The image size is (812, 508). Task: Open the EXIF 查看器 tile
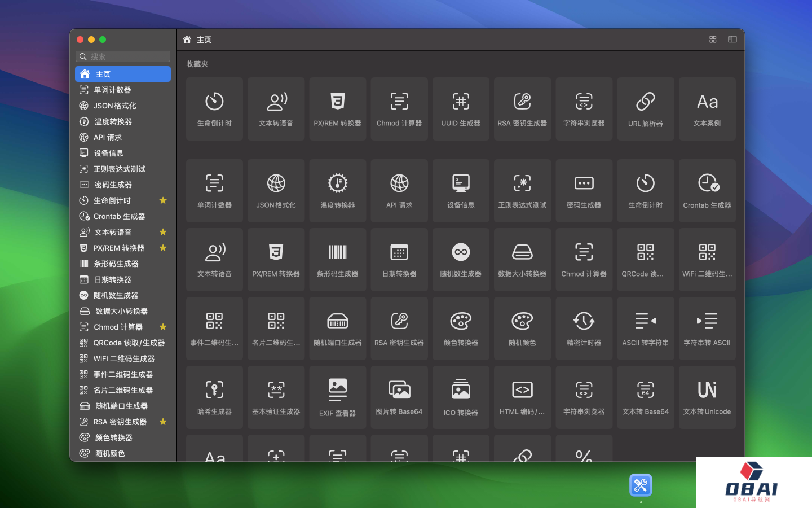pyautogui.click(x=338, y=397)
